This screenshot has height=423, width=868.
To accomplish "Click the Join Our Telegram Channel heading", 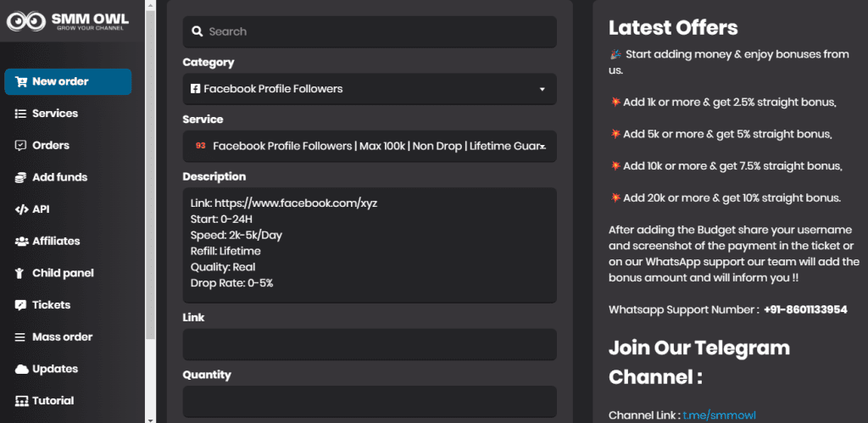I will (x=699, y=362).
